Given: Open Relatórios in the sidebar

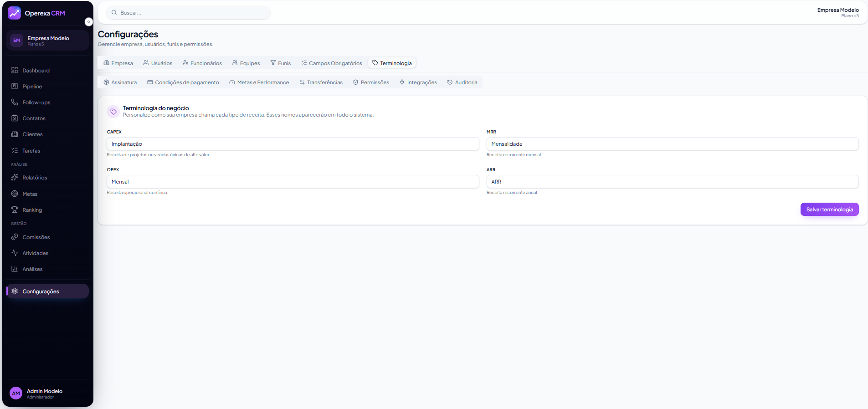Looking at the screenshot, I should pyautogui.click(x=48, y=177).
